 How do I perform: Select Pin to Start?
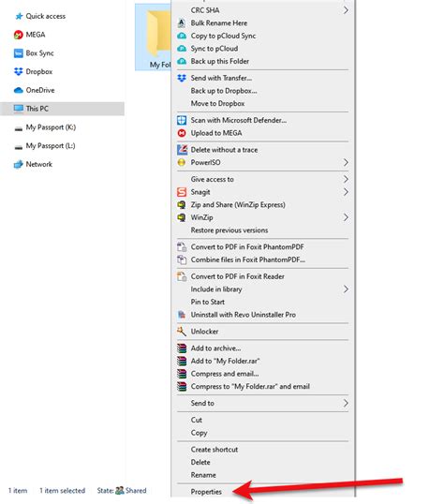(x=208, y=302)
